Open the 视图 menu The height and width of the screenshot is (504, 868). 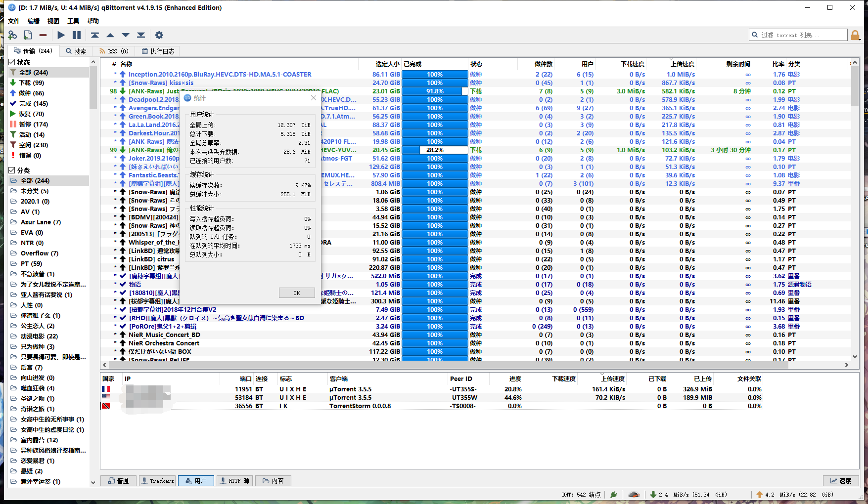pyautogui.click(x=53, y=21)
